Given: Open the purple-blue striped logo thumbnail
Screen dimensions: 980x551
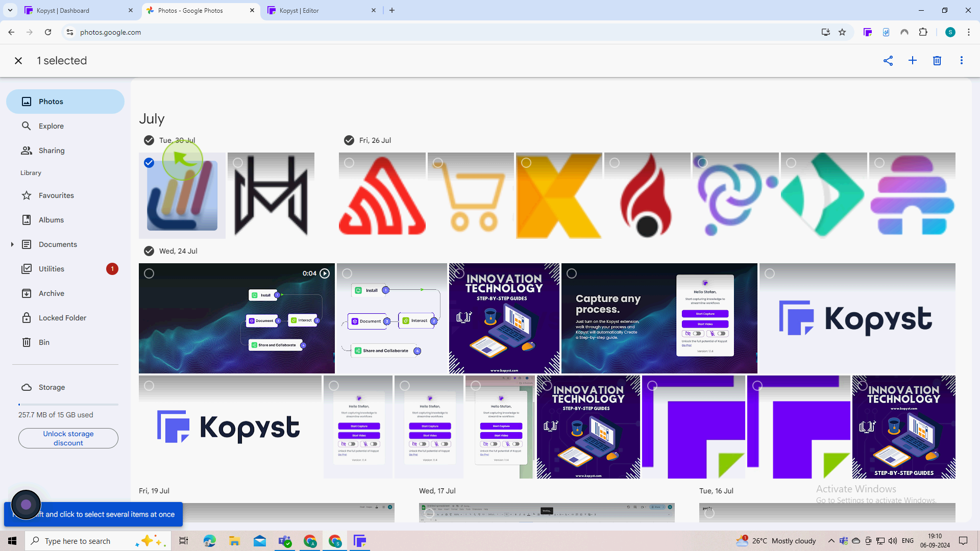Looking at the screenshot, I should click(x=912, y=195).
